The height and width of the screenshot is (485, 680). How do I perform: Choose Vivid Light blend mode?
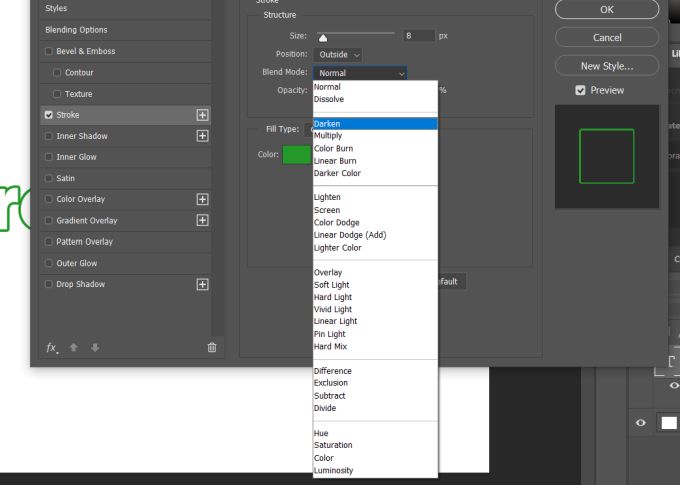pos(375,309)
